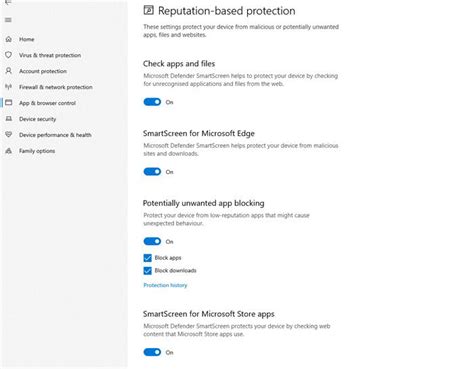Disable SmartScreen for Microsoft Edge toggle
Image resolution: width=474 pixels, height=369 pixels.
pyautogui.click(x=152, y=172)
